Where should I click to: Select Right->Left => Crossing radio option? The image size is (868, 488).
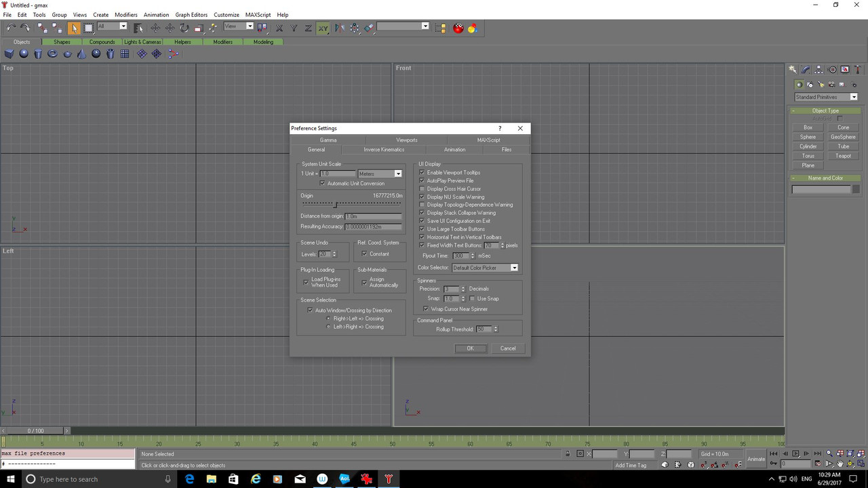coord(329,319)
